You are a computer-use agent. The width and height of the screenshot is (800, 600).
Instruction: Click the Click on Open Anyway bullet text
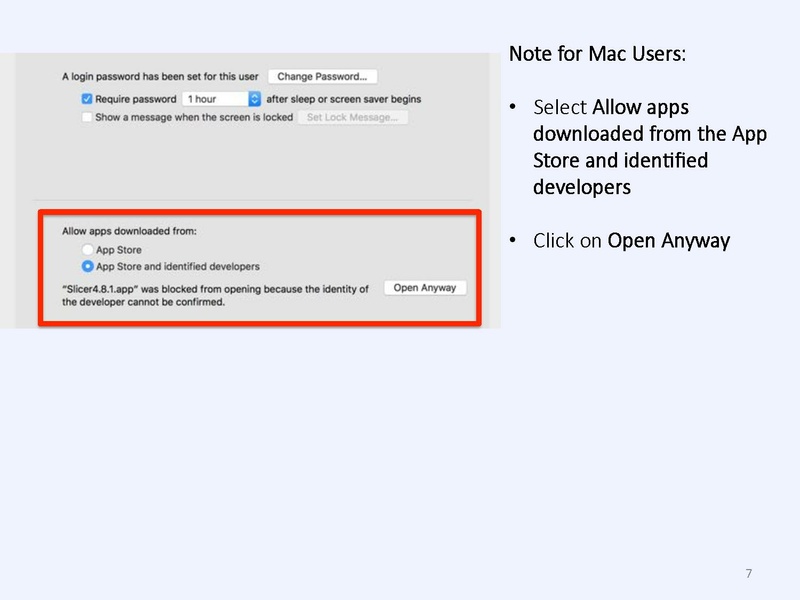pyautogui.click(x=631, y=241)
